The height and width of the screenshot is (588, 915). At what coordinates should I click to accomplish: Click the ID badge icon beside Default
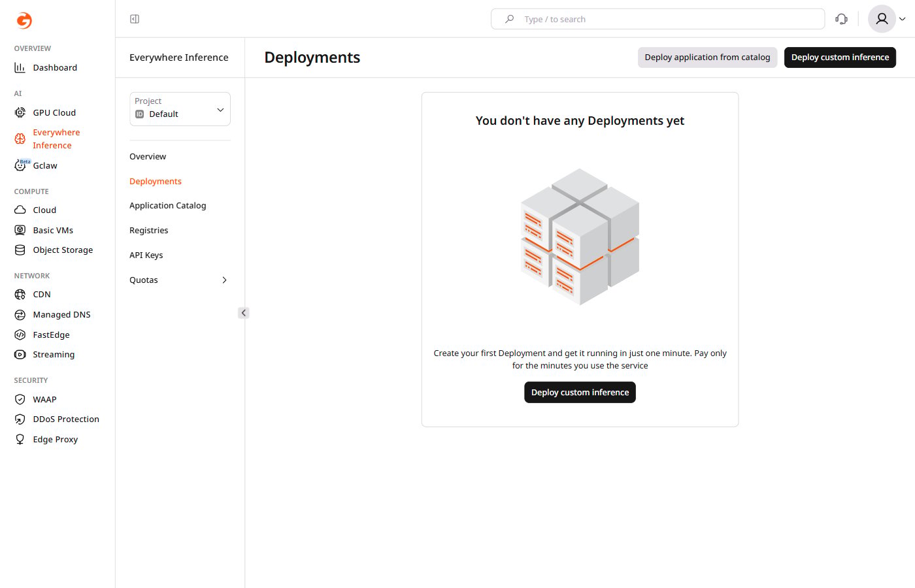click(139, 114)
